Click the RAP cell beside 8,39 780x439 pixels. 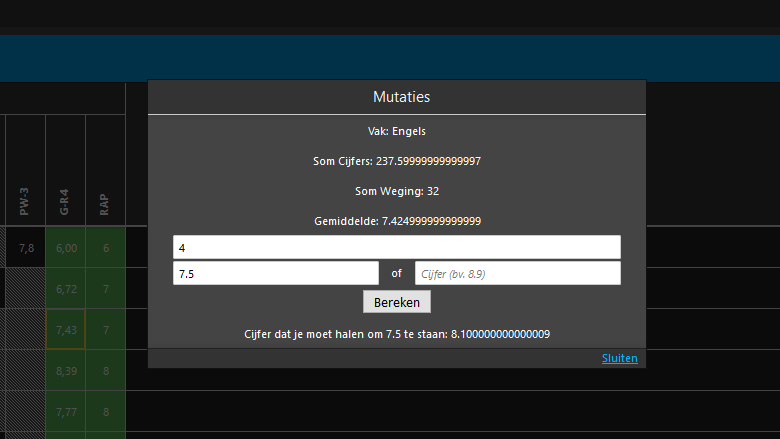(105, 370)
